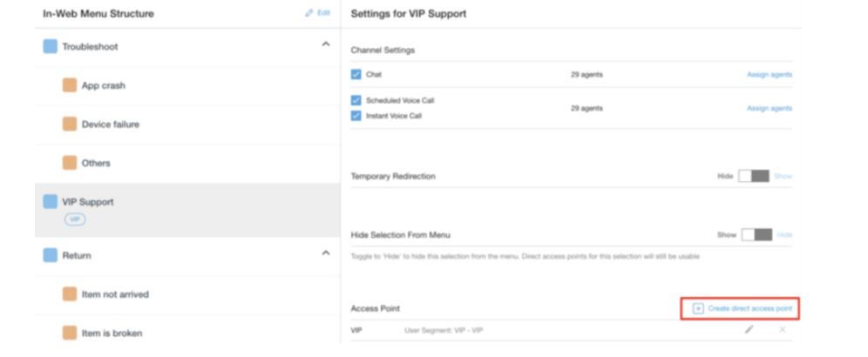Toggle the Temporary Redirection switch
Viewport: 868px width, 357px height.
tap(754, 176)
